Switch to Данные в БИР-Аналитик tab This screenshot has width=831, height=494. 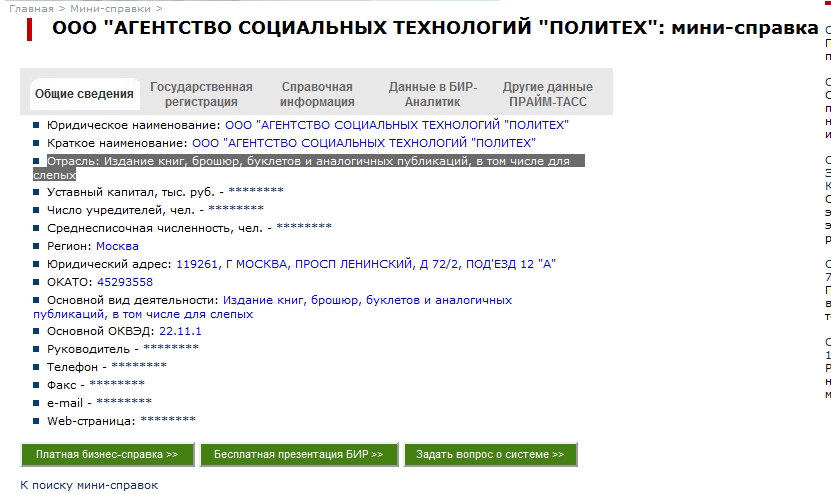[x=433, y=94]
